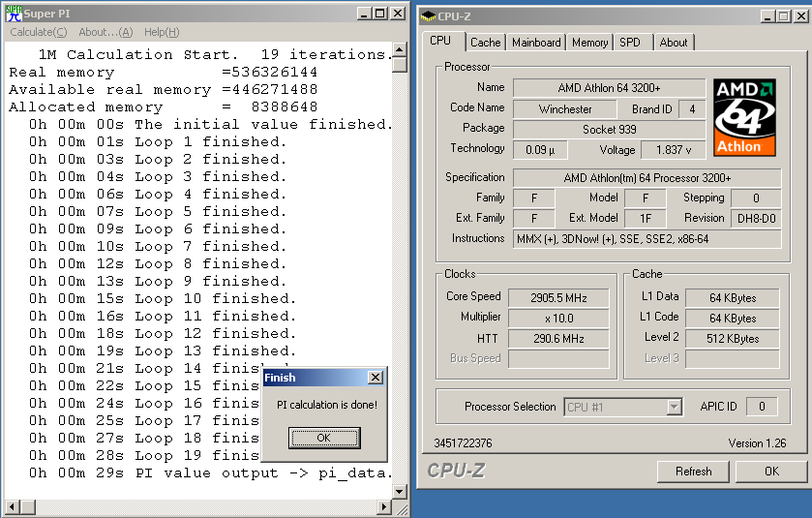Click the Specification field AMD Athlon(tm) 64 Processor 3200+
The image size is (812, 518).
647,178
